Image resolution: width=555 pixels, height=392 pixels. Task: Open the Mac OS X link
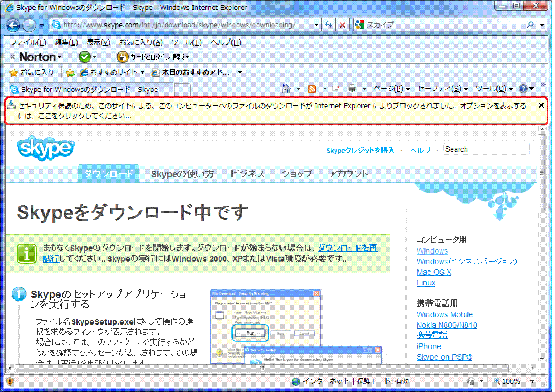434,272
